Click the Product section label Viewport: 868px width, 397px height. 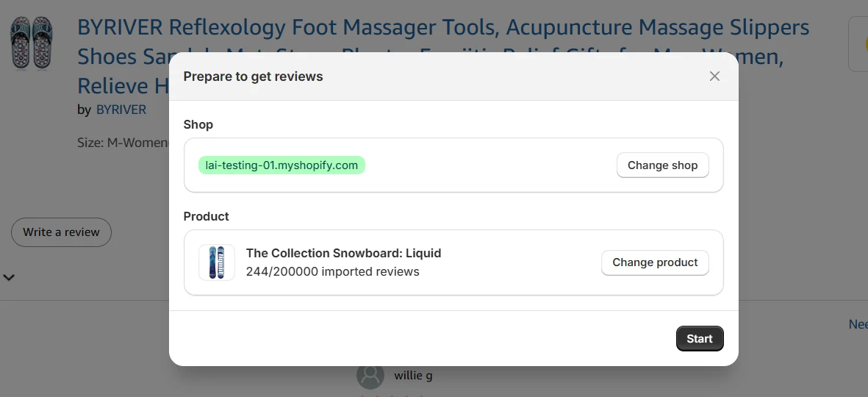point(206,216)
